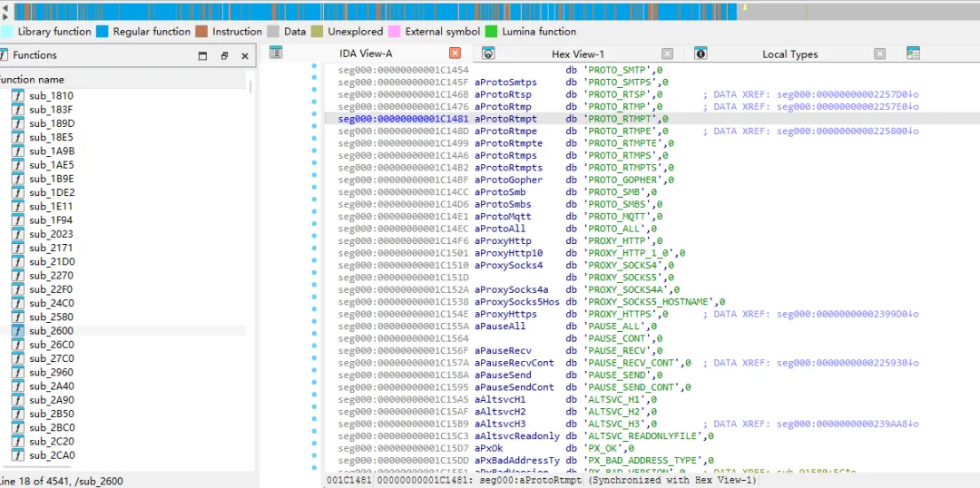Click the Hex View-1 tab icon
Screen dimensions: 980x488
[x=489, y=54]
